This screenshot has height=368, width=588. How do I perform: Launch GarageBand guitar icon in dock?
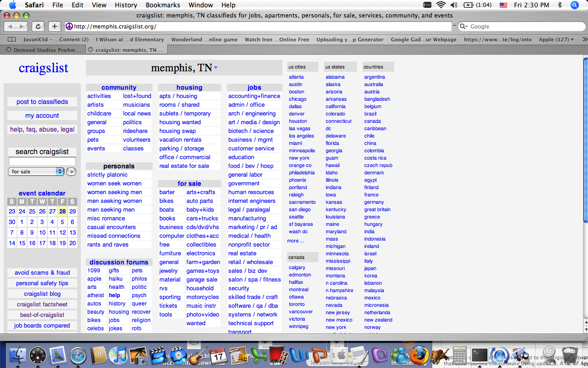198,355
